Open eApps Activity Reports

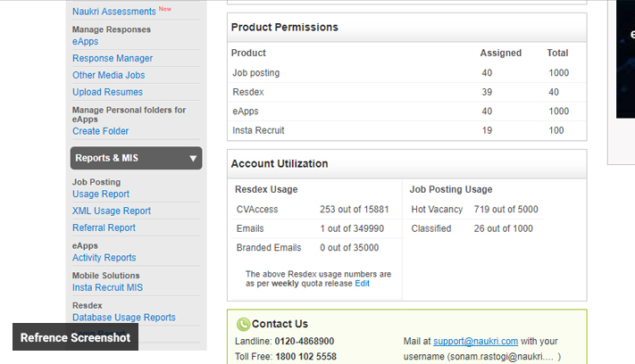coord(104,258)
